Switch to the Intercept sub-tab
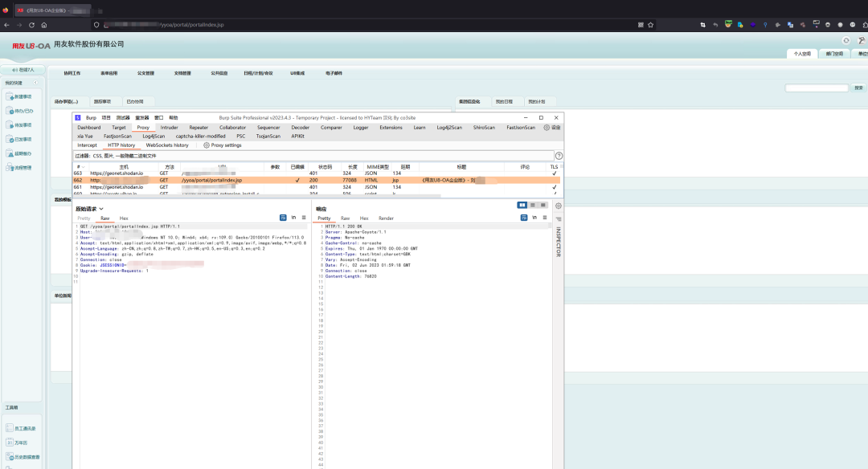Screen dimensions: 868x469 click(x=87, y=145)
